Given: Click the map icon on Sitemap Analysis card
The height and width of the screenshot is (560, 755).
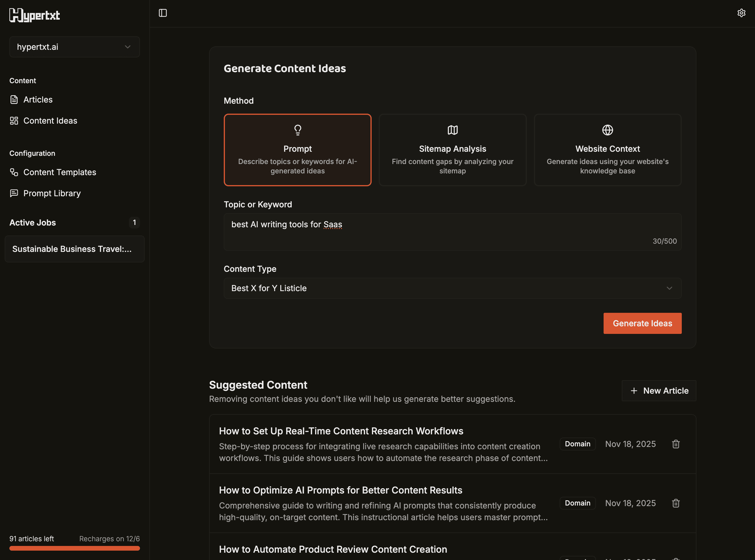Looking at the screenshot, I should click(x=452, y=130).
